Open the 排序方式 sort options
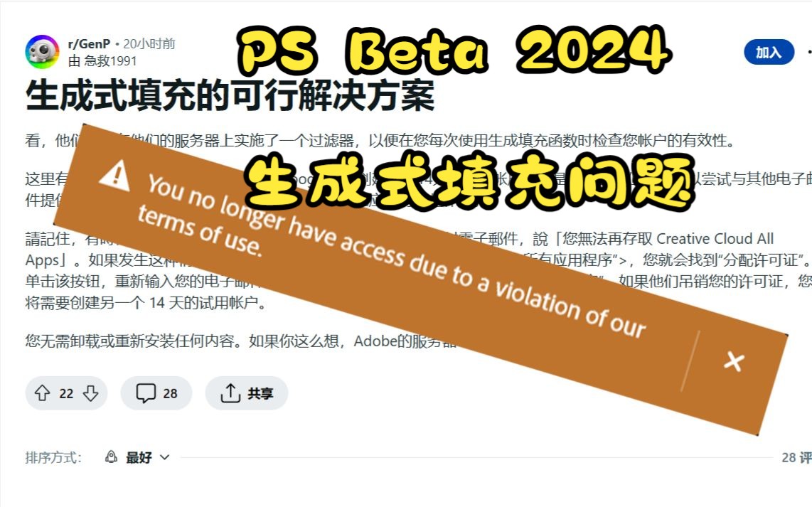The width and height of the screenshot is (812, 507). coord(53,457)
